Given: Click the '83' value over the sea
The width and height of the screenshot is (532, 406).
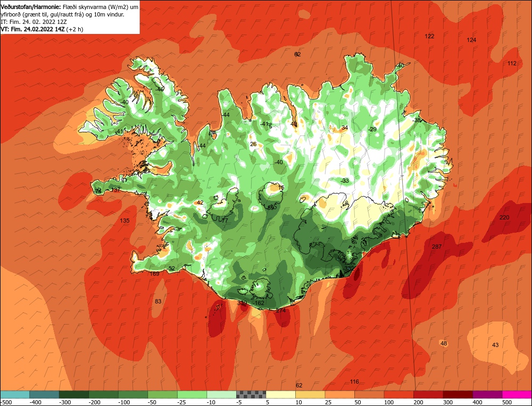Looking at the screenshot, I should [x=158, y=302].
